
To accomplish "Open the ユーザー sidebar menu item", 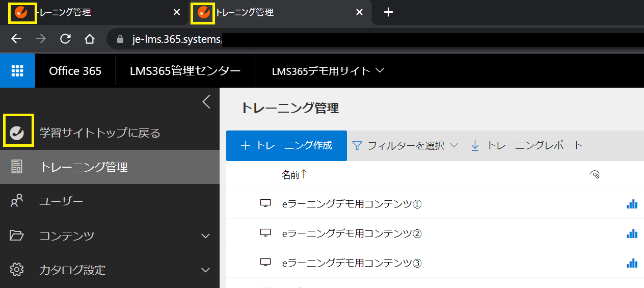I will pyautogui.click(x=110, y=201).
